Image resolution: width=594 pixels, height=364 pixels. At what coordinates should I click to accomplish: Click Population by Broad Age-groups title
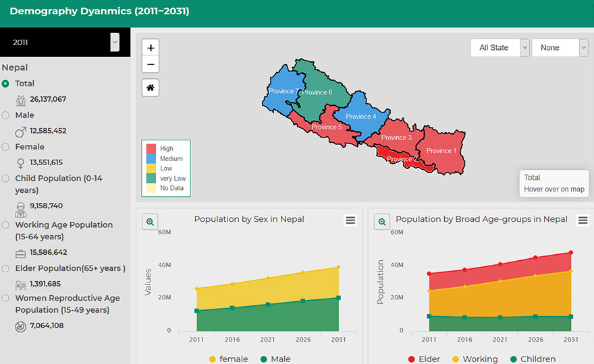(481, 219)
